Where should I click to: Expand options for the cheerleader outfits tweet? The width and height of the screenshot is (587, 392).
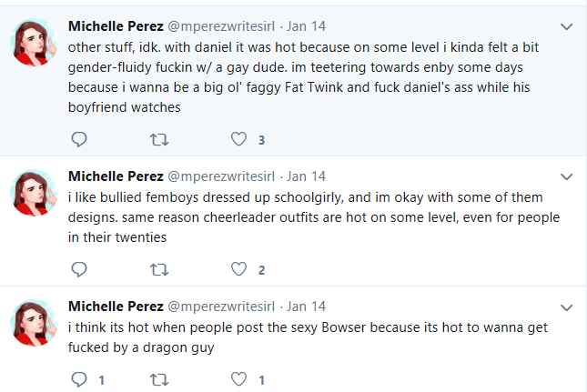[566, 177]
